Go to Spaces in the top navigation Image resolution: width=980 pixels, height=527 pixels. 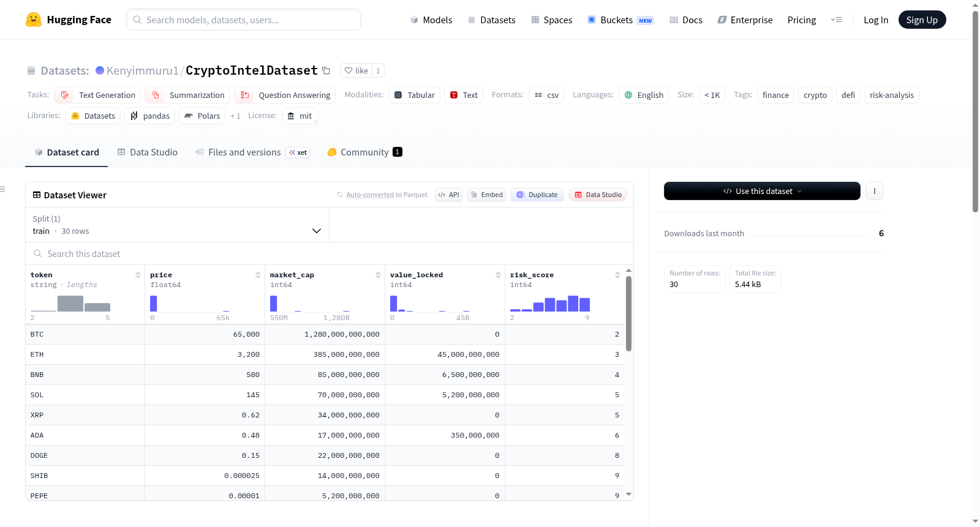pyautogui.click(x=552, y=20)
